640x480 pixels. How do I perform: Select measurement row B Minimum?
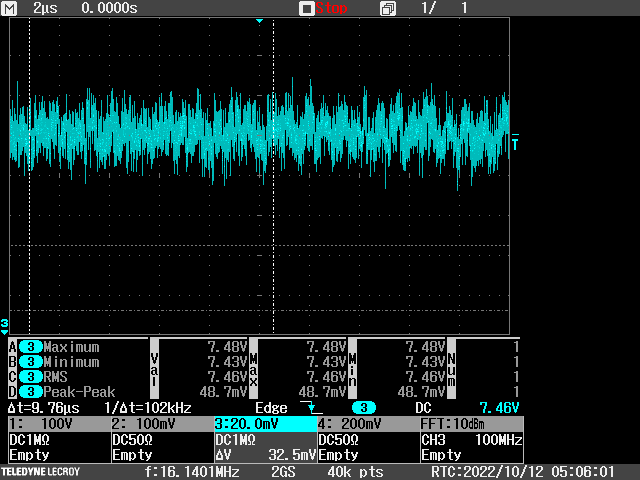tap(70, 362)
